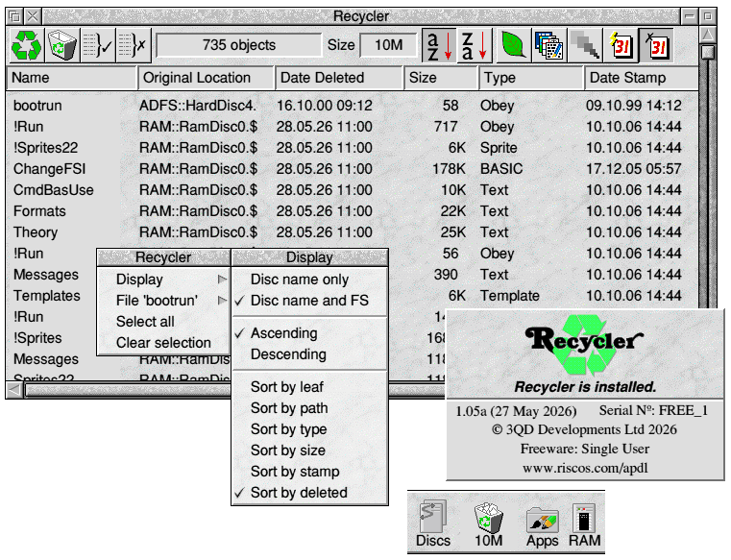Select the CmdBasUse file name
This screenshot has height=560, width=731.
pyautogui.click(x=54, y=190)
